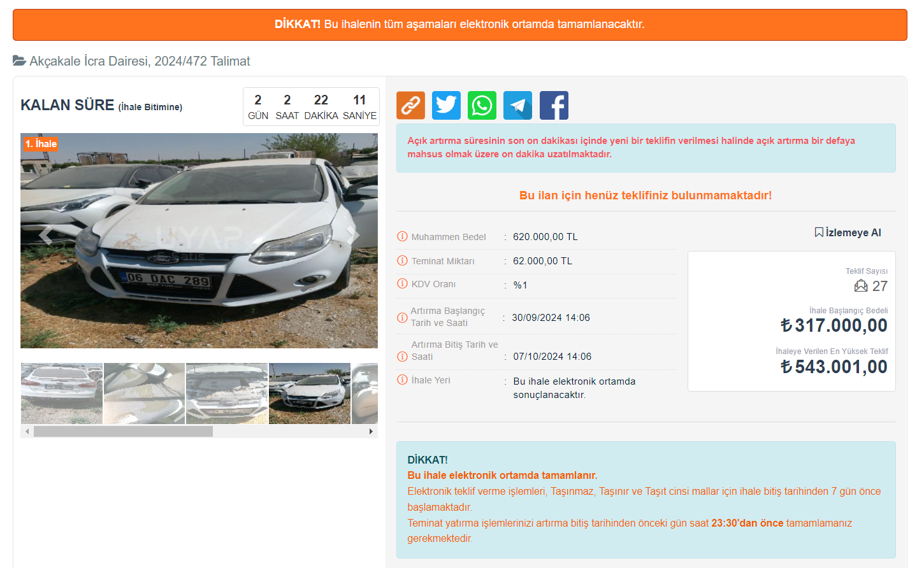Open the first rear-view car thumbnail
Screen dimensions: 924x568
pyautogui.click(x=62, y=394)
